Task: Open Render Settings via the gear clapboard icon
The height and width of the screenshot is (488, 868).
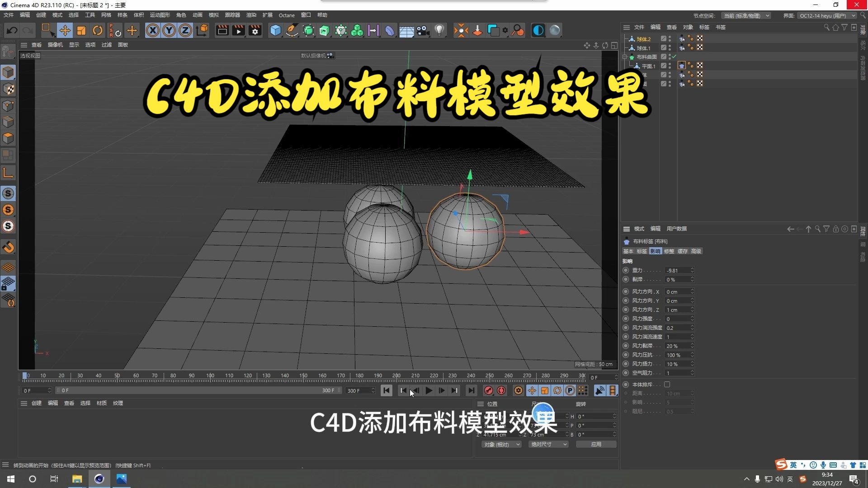Action: point(255,30)
